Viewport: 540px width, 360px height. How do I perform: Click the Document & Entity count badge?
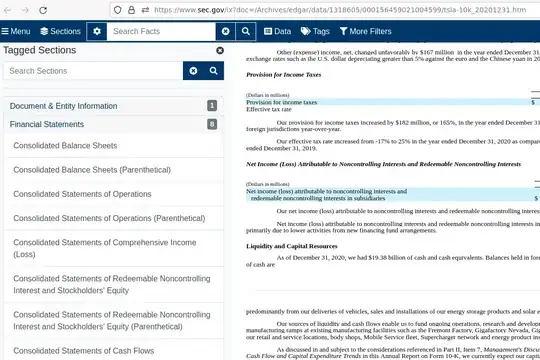tap(212, 105)
